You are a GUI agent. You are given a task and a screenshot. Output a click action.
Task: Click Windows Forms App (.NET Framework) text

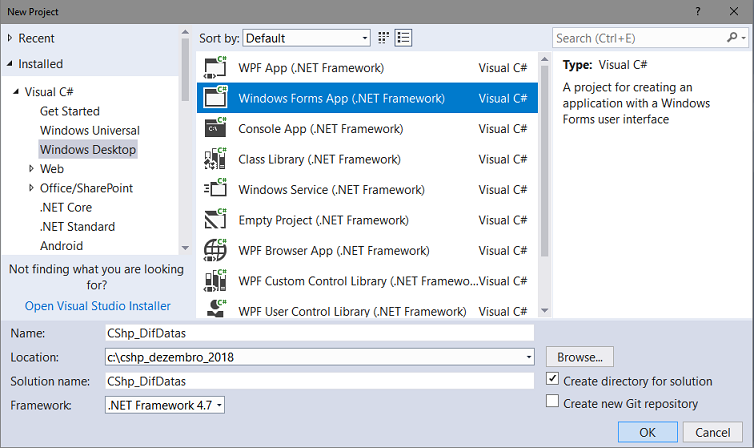click(x=341, y=98)
